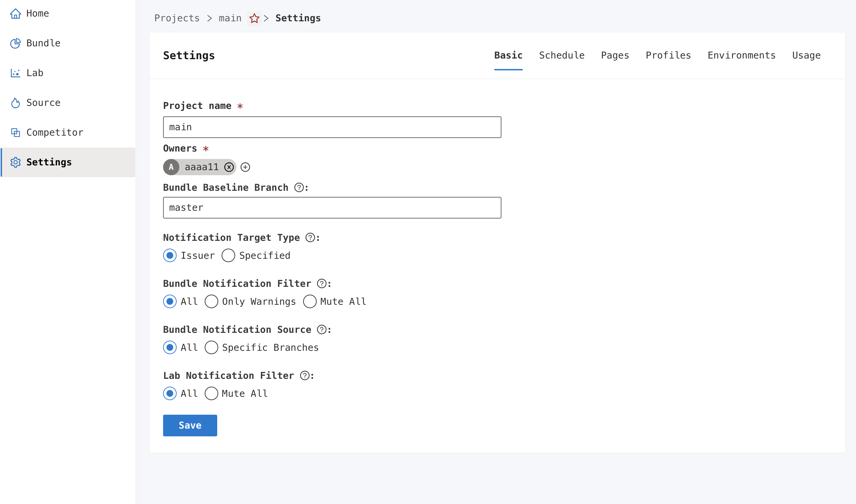This screenshot has width=856, height=504.
Task: Open Source in the sidebar
Action: click(68, 102)
